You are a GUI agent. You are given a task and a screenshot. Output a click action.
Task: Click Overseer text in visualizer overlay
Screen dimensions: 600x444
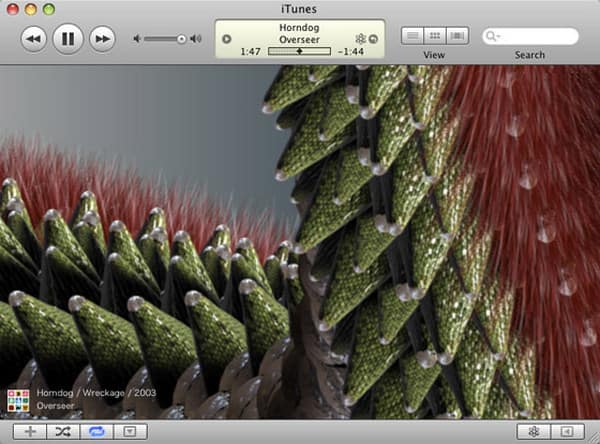[x=55, y=406]
